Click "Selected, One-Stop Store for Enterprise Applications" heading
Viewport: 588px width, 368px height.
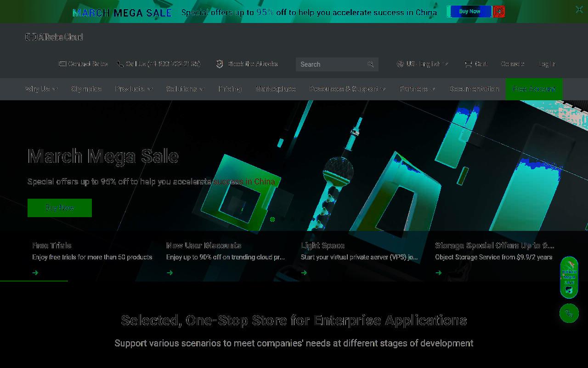click(294, 320)
